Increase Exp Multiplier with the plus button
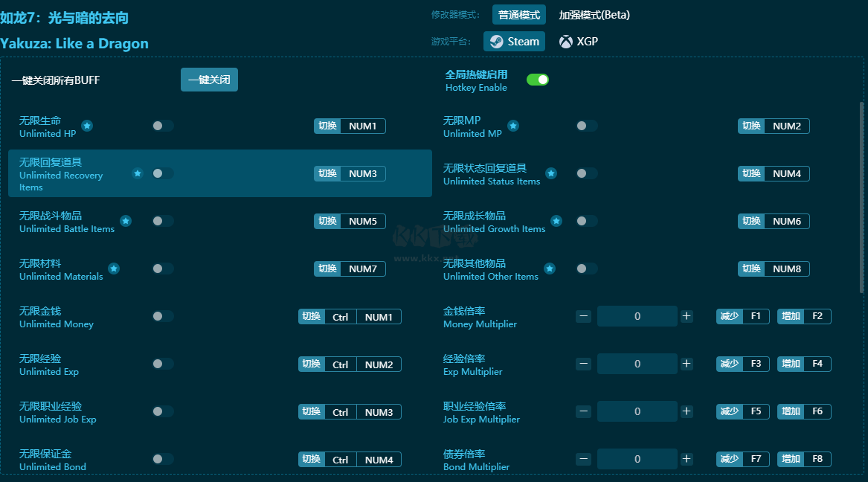 tap(687, 364)
